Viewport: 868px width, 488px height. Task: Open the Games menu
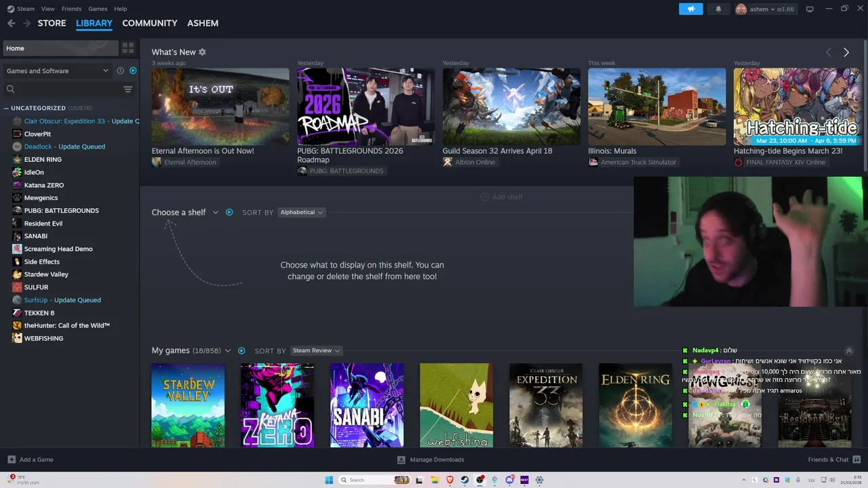(x=98, y=9)
